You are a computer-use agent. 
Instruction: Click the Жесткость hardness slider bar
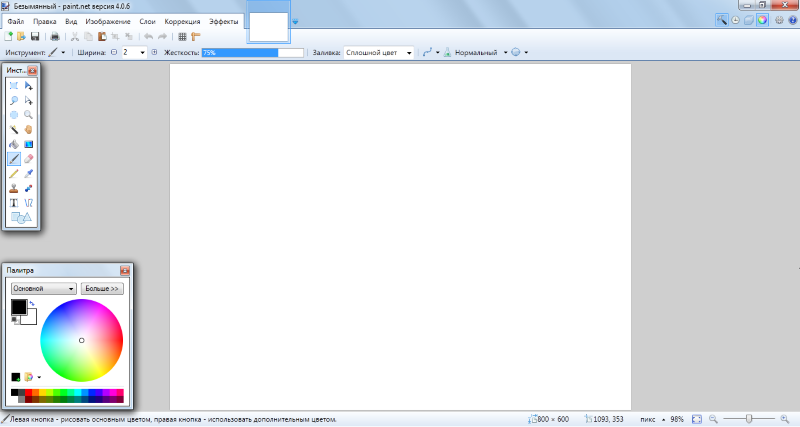pyautogui.click(x=253, y=52)
